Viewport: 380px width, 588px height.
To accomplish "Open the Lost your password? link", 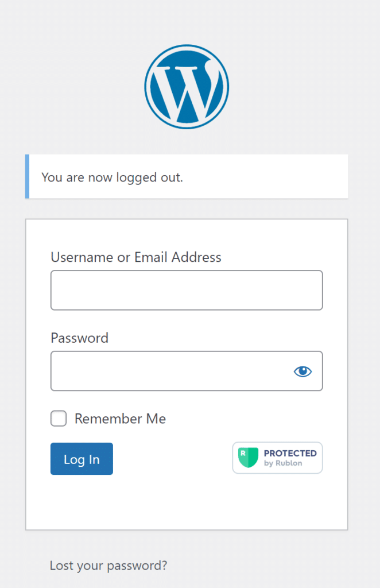I will 108,566.
